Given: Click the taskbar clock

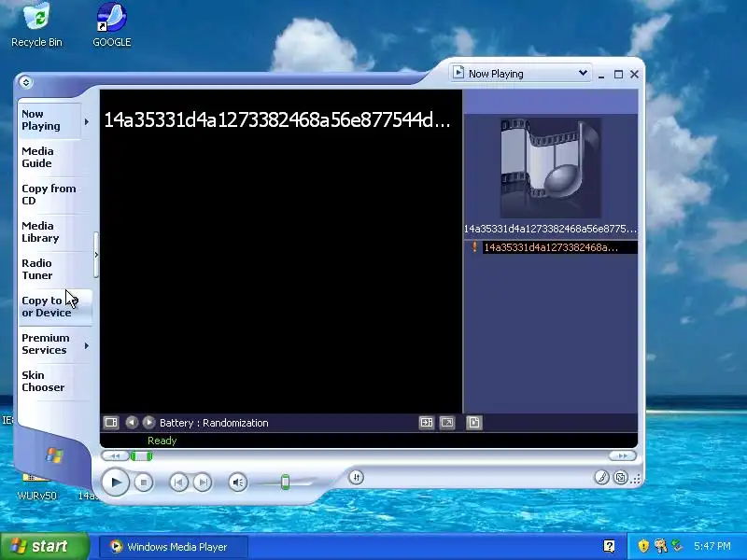Looking at the screenshot, I should (712, 546).
